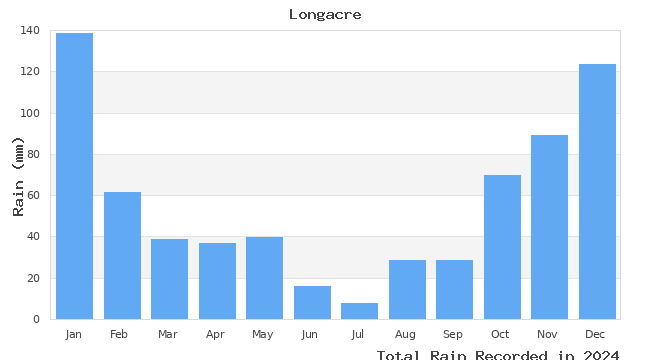
Task: Click the March rainfall bar
Action: click(x=170, y=279)
